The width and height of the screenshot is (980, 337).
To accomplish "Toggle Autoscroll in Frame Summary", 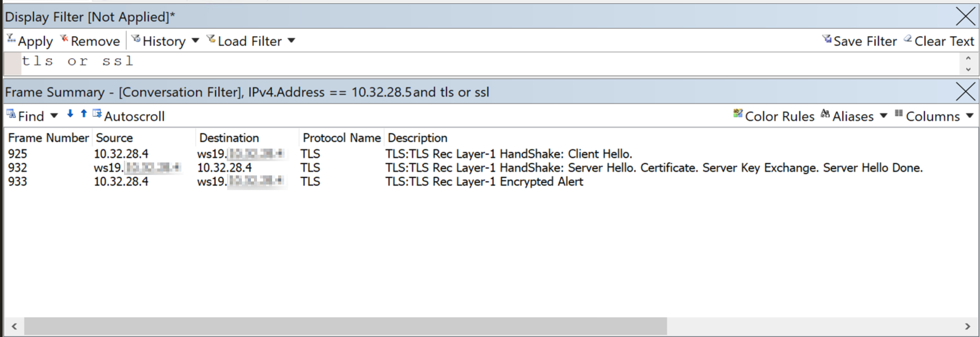I will click(x=129, y=116).
